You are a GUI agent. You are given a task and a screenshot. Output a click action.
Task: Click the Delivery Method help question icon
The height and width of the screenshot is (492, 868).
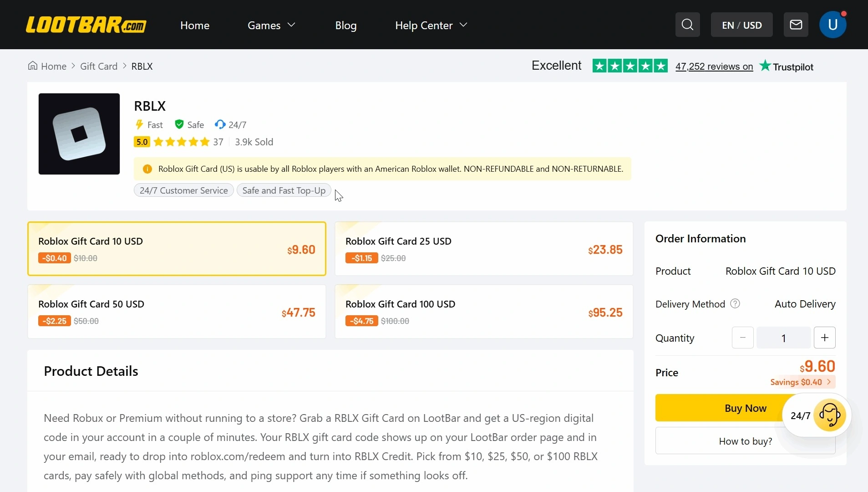point(735,303)
